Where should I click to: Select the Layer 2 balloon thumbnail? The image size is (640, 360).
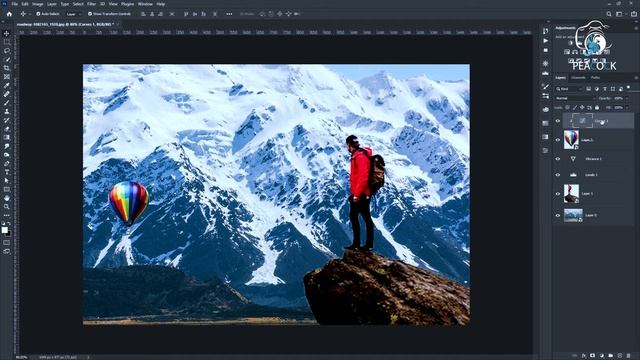[x=571, y=140]
